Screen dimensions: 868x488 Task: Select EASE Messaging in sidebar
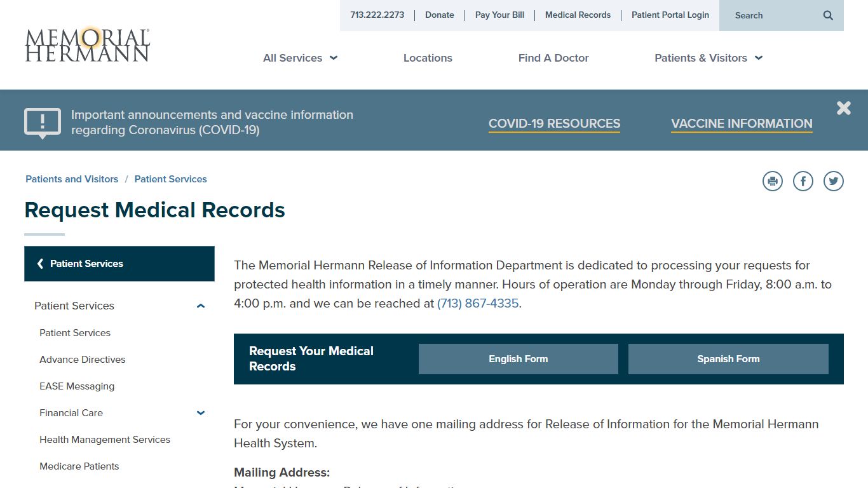pyautogui.click(x=77, y=386)
